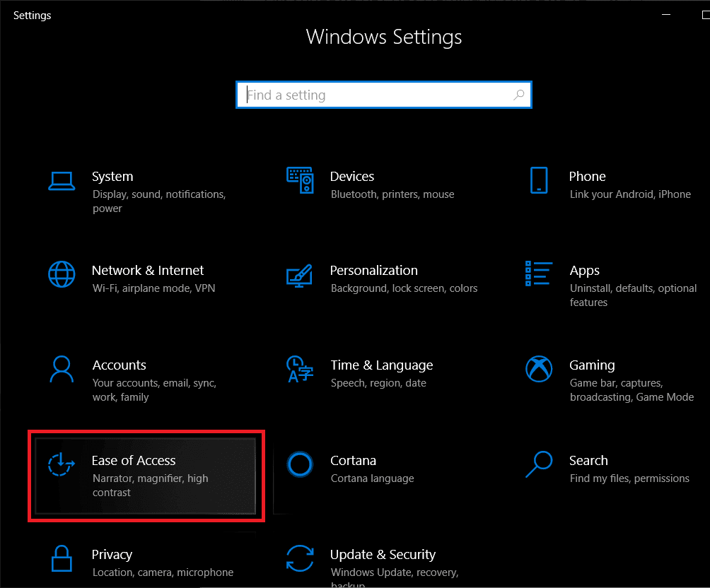
Task: Open Update & Security settings
Action: click(383, 558)
